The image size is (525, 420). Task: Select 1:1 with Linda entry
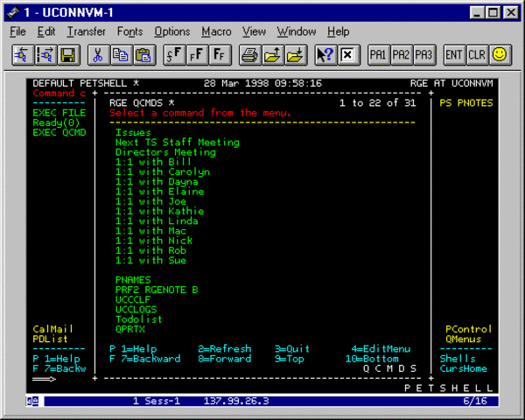click(x=157, y=221)
